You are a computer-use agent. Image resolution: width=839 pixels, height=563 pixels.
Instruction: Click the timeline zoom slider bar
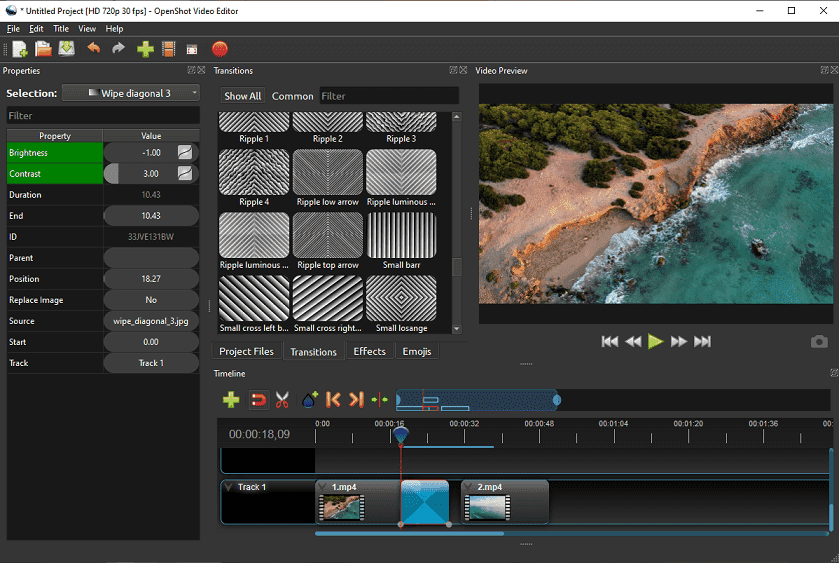[478, 400]
